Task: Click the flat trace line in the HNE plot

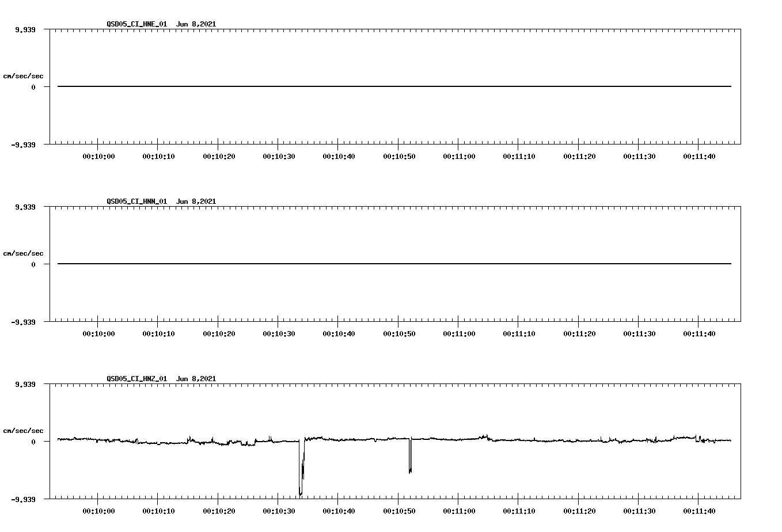Action: 394,86
